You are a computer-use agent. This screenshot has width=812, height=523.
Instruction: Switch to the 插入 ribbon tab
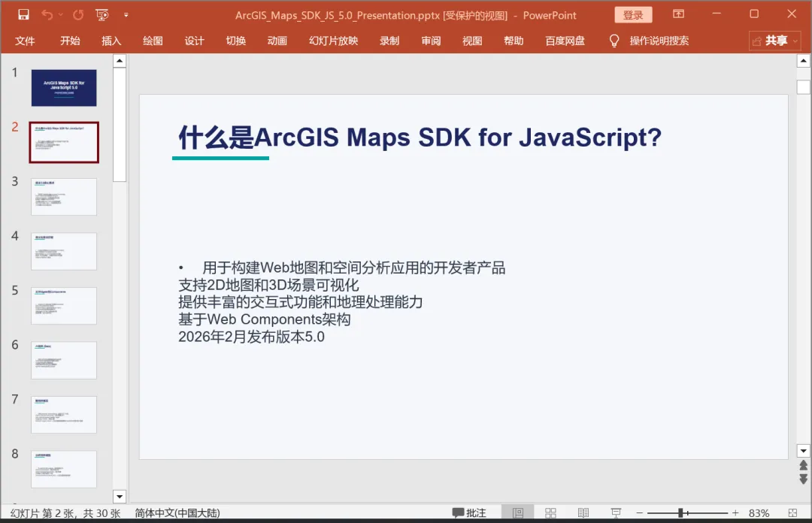point(111,41)
